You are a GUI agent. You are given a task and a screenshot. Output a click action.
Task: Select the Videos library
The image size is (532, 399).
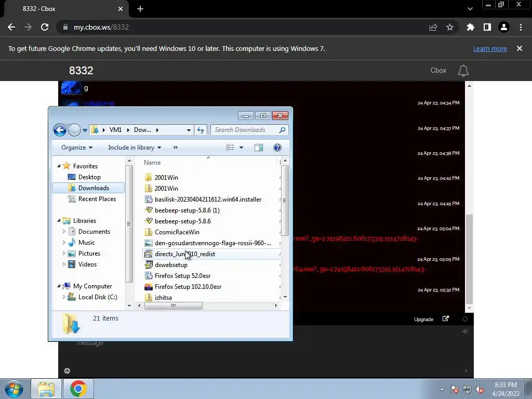click(87, 264)
